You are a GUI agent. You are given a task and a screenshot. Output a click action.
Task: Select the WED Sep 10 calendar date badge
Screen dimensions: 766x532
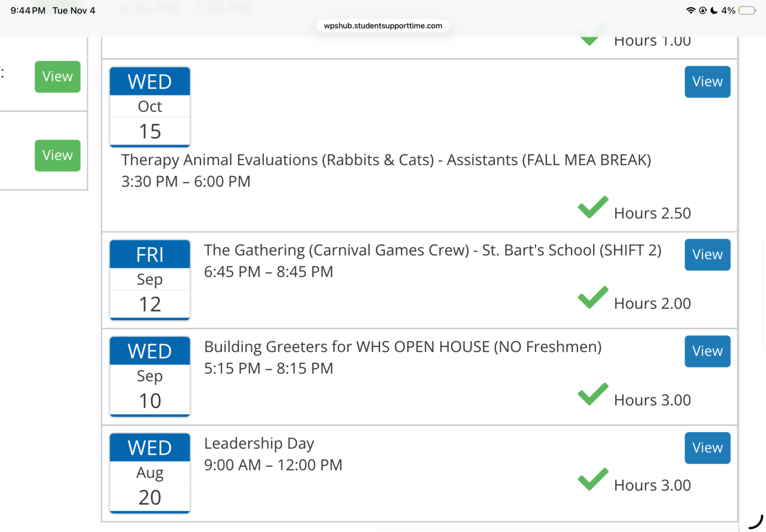point(150,376)
